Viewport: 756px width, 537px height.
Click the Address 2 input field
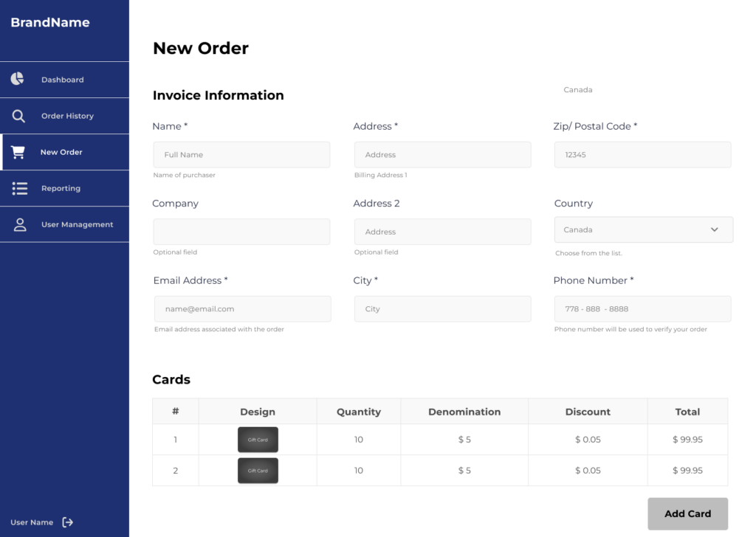pos(442,232)
